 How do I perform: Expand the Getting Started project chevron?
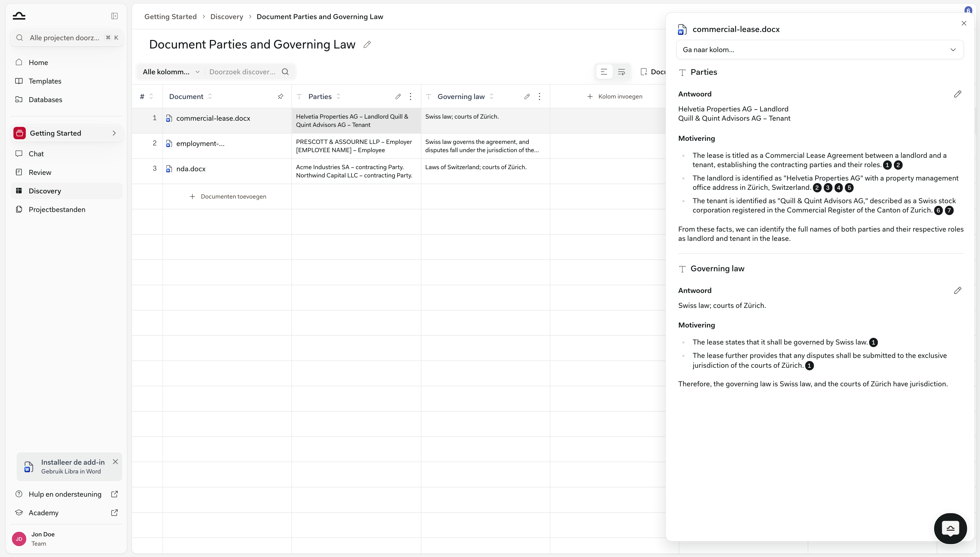[114, 133]
